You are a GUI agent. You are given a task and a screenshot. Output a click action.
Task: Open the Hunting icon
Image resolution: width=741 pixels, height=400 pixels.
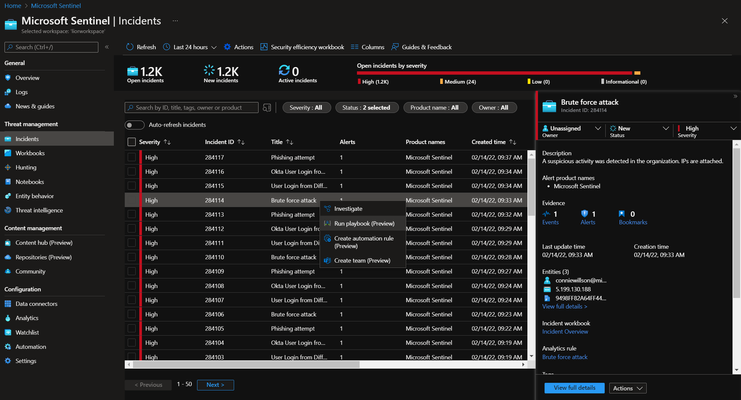pos(8,167)
